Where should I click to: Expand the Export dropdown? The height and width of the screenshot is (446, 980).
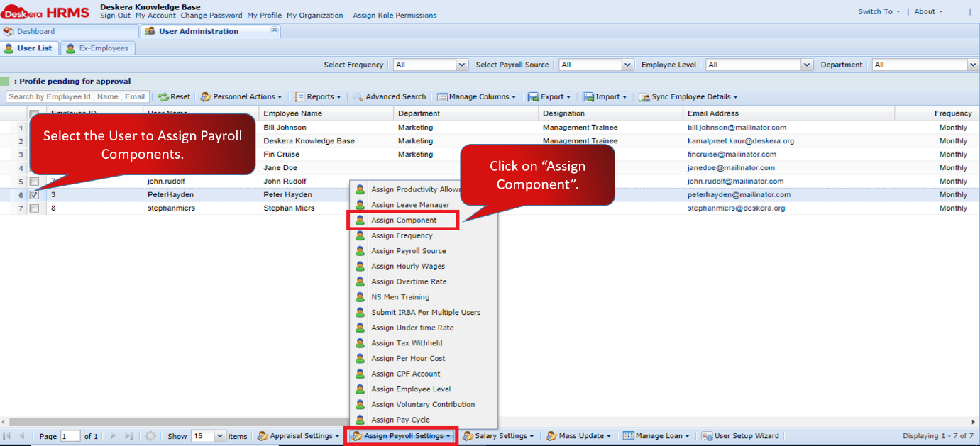point(550,97)
